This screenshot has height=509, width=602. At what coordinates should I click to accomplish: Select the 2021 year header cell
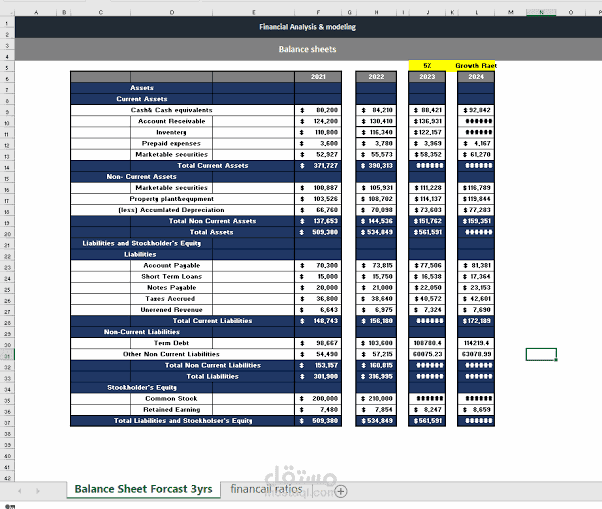pyautogui.click(x=318, y=77)
